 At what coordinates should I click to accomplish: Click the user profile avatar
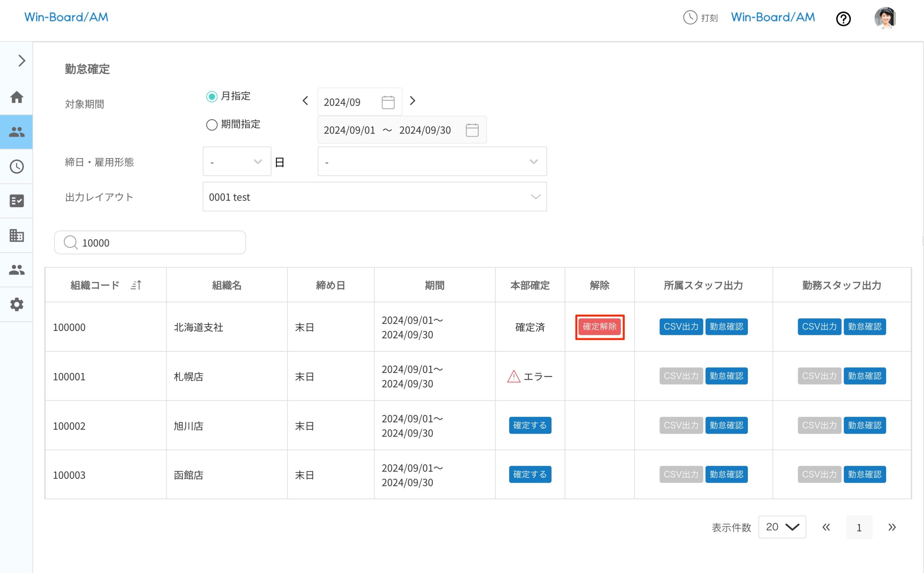pyautogui.click(x=885, y=18)
